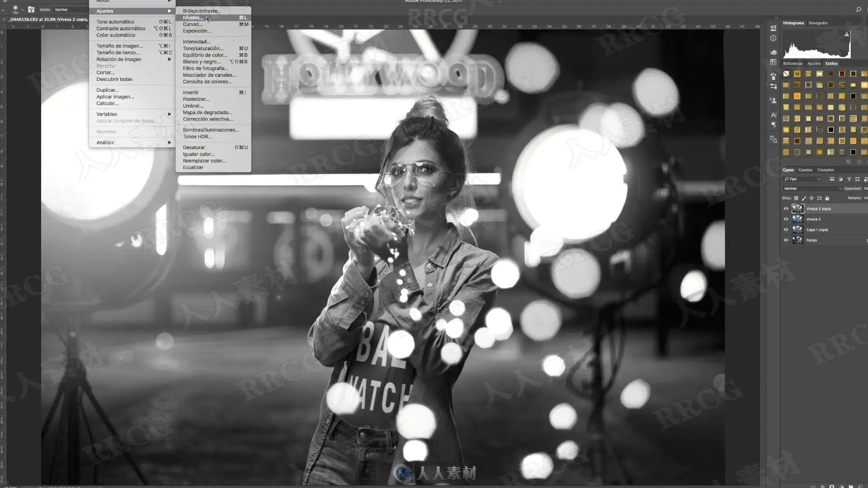Viewport: 868px width, 488px height.
Task: Close the _D9A0156.CR2 document tab
Action: tap(4, 19)
